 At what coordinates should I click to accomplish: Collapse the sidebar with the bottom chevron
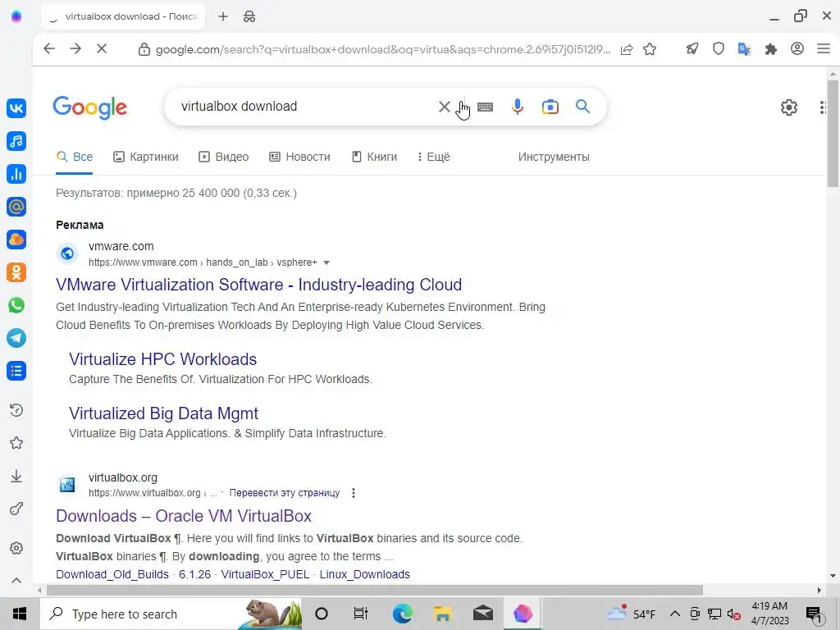click(x=16, y=580)
